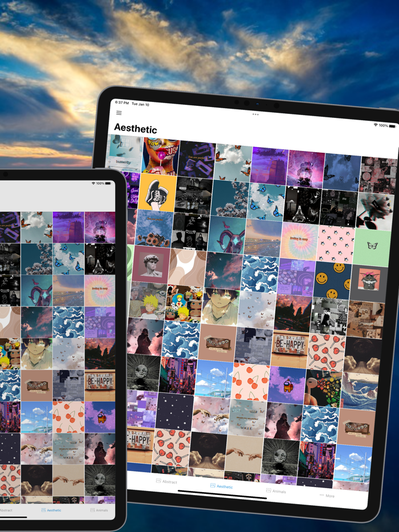Select the Eiffel Tower dark wallpaper on large iPad
This screenshot has width=399, height=532.
303,204
